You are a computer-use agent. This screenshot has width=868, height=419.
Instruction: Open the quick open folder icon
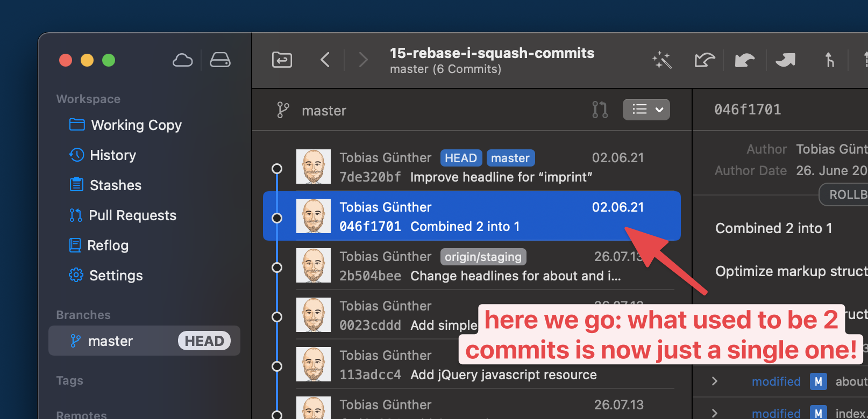coord(282,60)
